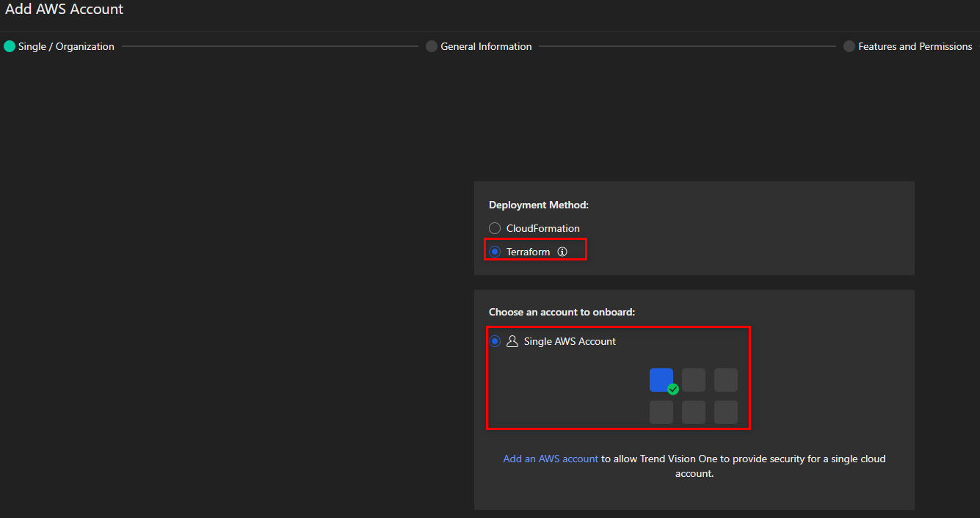Select the CloudFormation radio button

pos(495,228)
